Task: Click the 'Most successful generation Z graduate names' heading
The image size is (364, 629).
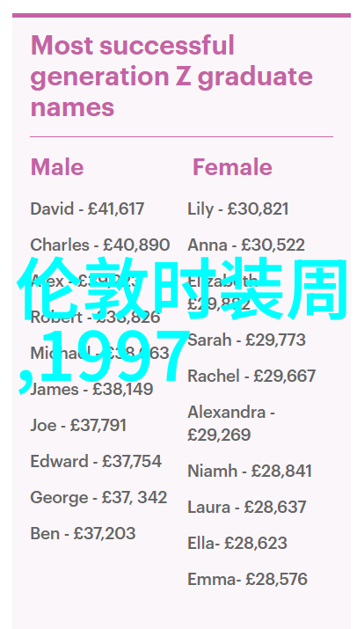Action: click(x=171, y=77)
